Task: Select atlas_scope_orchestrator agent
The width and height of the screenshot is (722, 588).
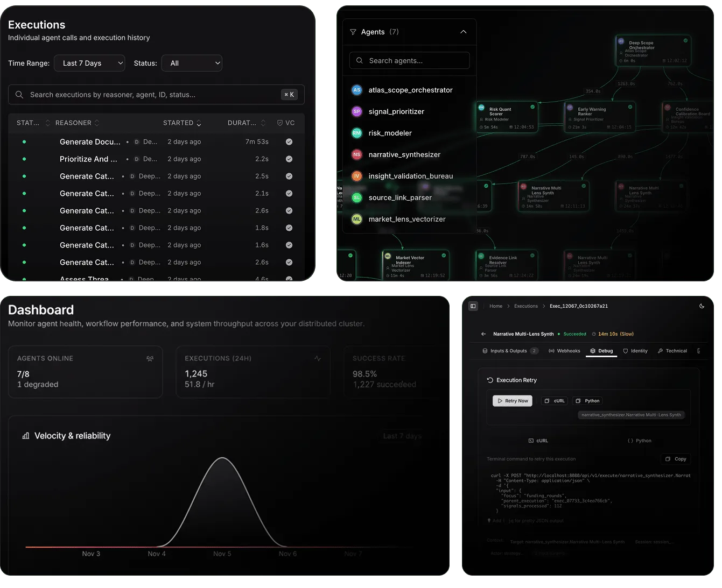Action: (409, 90)
